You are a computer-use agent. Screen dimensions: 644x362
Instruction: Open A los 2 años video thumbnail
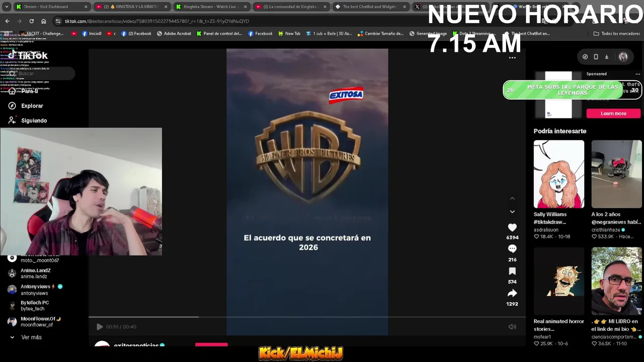(616, 174)
